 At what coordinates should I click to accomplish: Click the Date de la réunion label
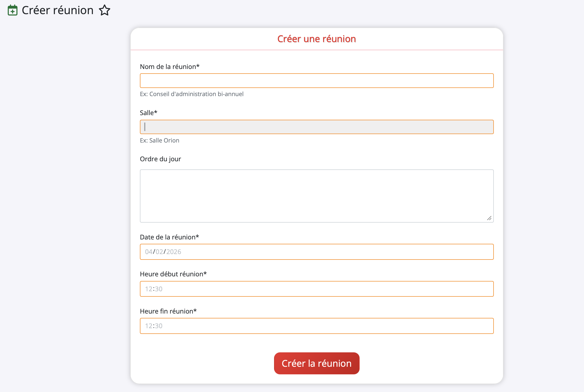[x=169, y=237]
